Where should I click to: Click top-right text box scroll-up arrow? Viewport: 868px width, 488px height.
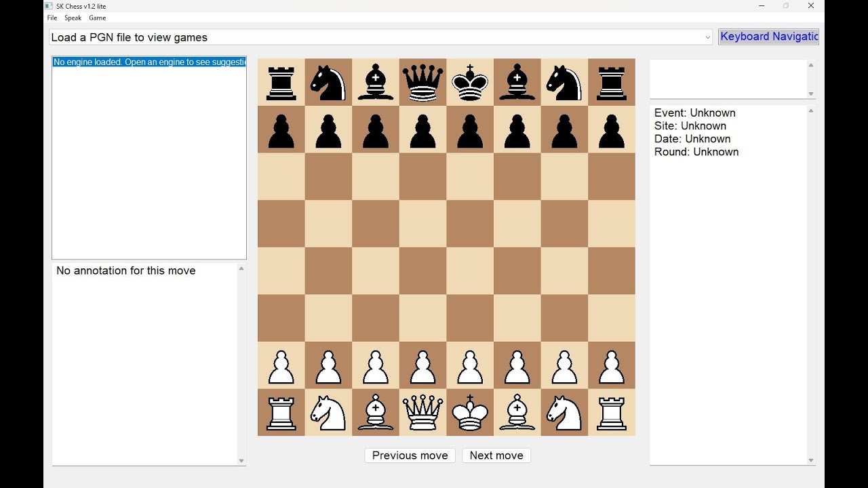[811, 65]
